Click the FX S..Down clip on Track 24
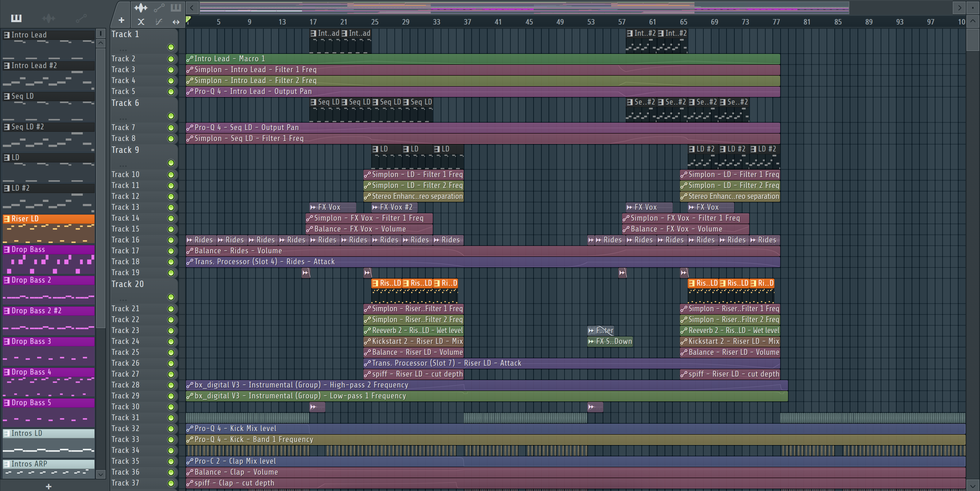The height and width of the screenshot is (491, 980). [x=610, y=342]
